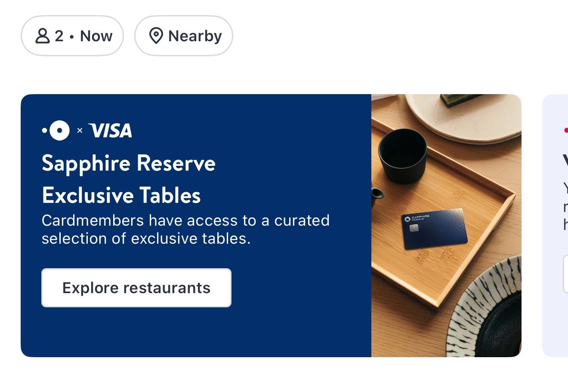568x392 pixels.
Task: Click the × symbol between the logos
Action: coord(80,131)
